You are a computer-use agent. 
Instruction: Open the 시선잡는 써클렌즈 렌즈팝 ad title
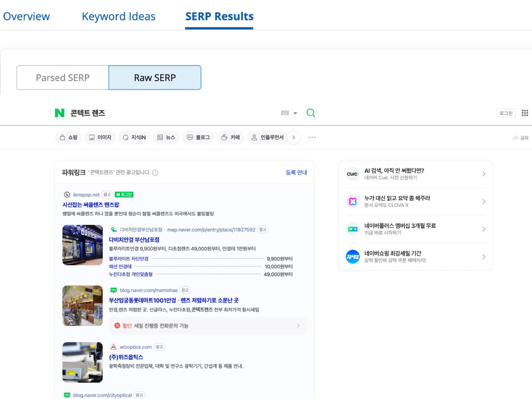click(x=91, y=205)
